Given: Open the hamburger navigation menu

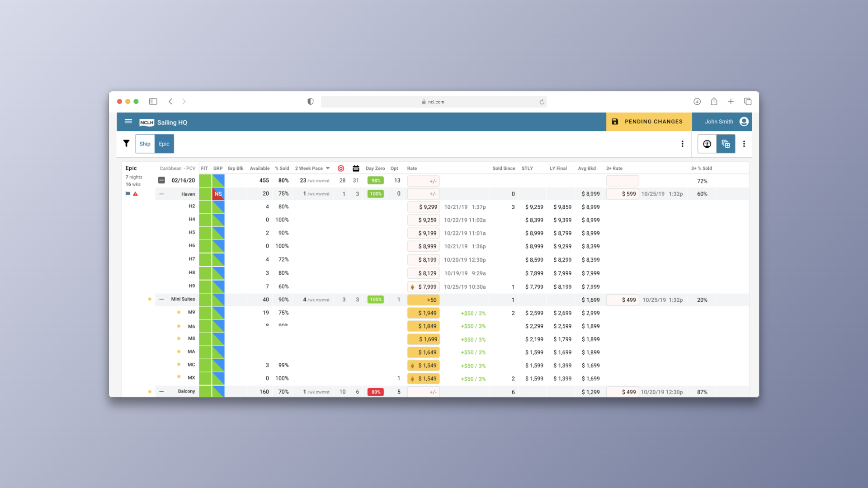Looking at the screenshot, I should point(128,122).
